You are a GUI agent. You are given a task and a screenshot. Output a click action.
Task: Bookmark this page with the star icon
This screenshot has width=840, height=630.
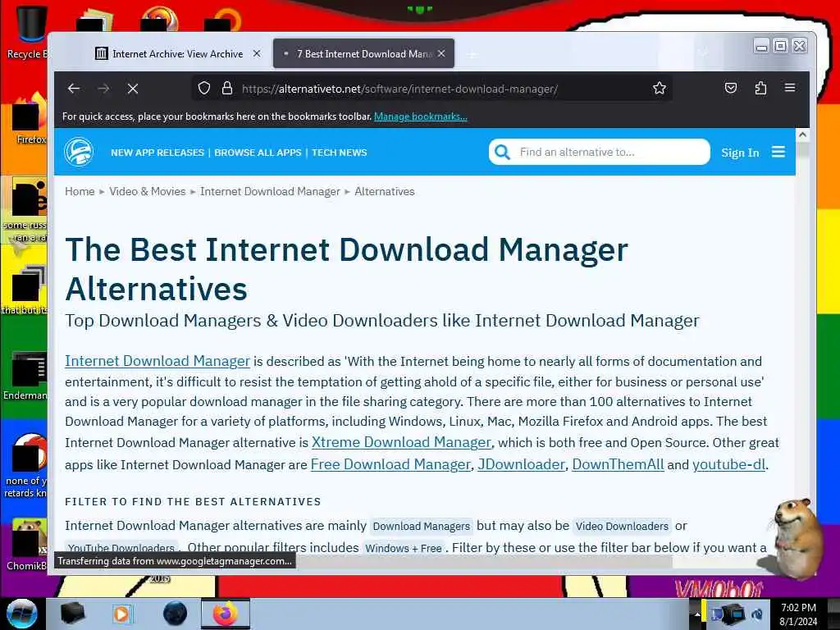click(660, 88)
